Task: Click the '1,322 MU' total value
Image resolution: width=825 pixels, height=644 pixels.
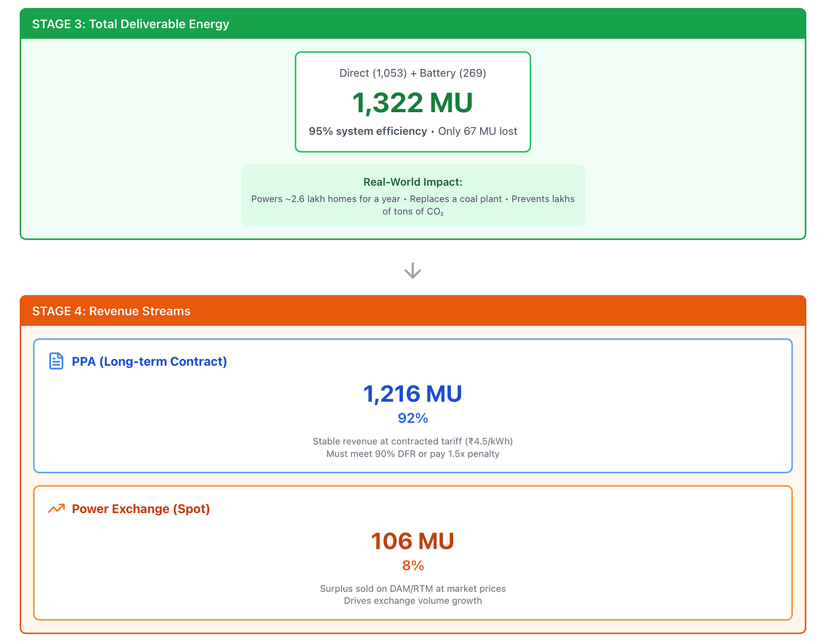Action: click(412, 103)
